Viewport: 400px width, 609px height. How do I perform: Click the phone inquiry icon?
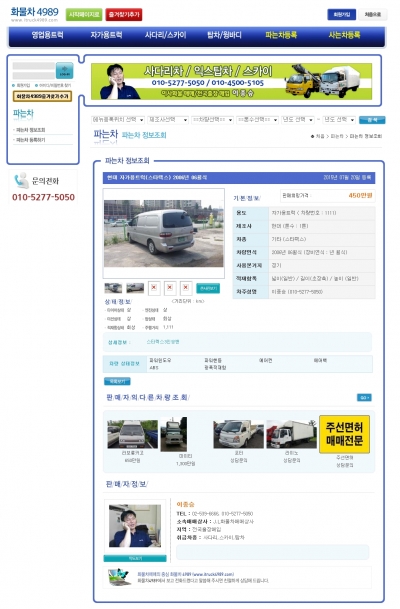point(21,180)
